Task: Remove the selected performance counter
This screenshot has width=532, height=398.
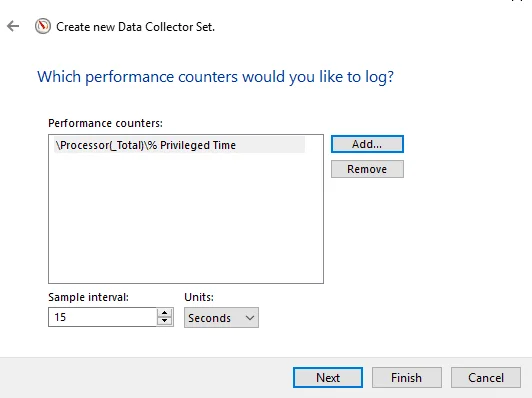Action: 367,169
